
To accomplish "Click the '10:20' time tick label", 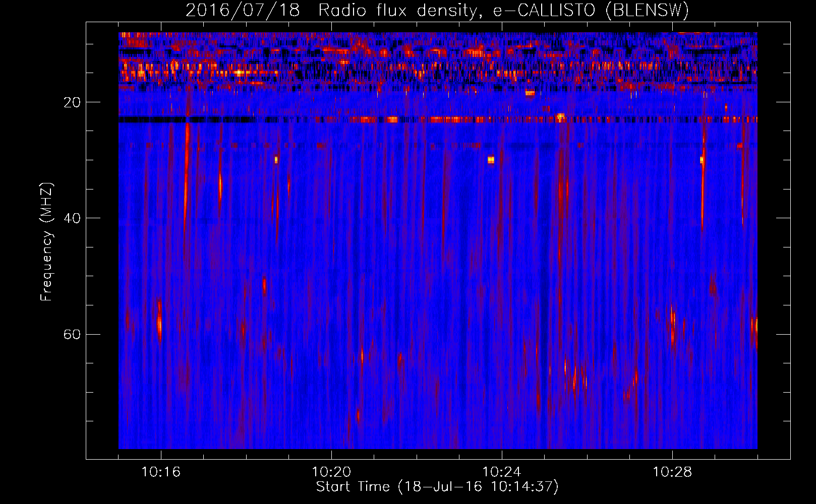I will tap(331, 472).
